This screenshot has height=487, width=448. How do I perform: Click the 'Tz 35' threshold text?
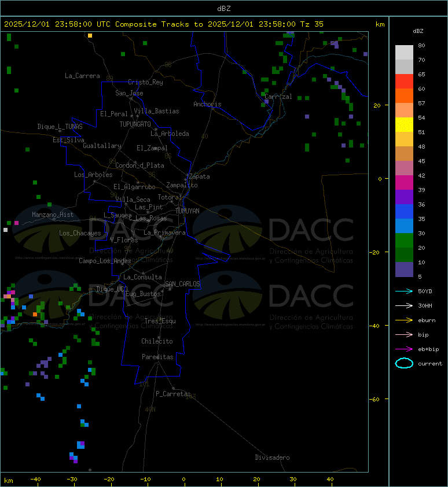click(x=312, y=24)
